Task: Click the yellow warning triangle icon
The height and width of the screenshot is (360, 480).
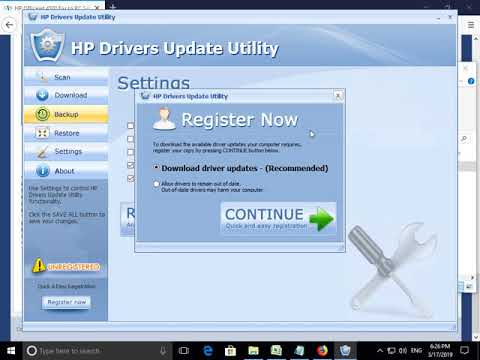Action: point(39,266)
